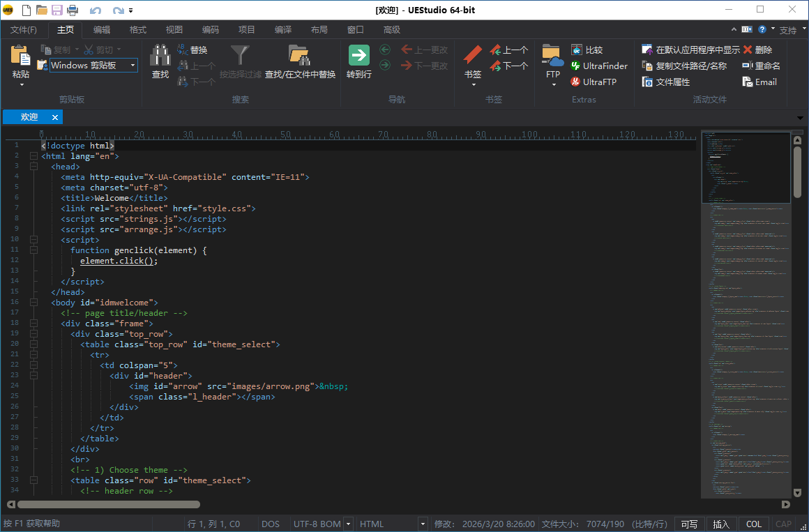Switch to the 视图 (View) ribbon tab
The image size is (809, 532).
coord(174,30)
